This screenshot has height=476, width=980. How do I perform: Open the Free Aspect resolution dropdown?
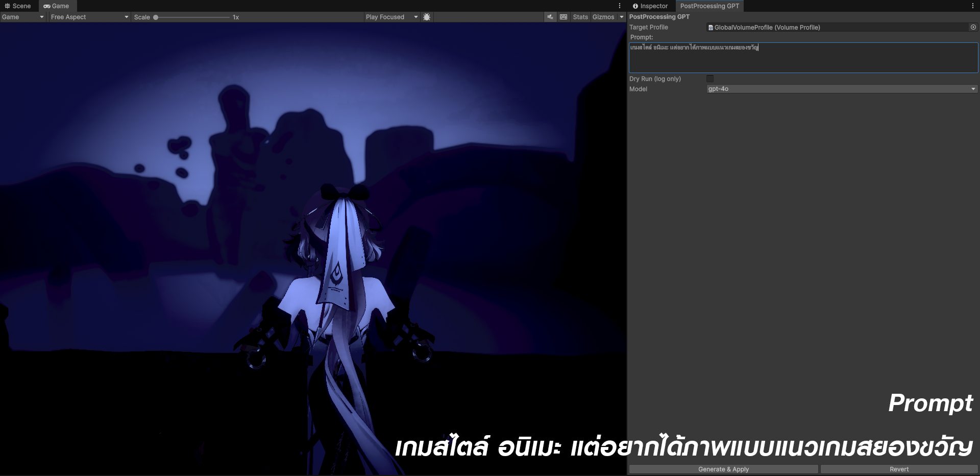[89, 17]
